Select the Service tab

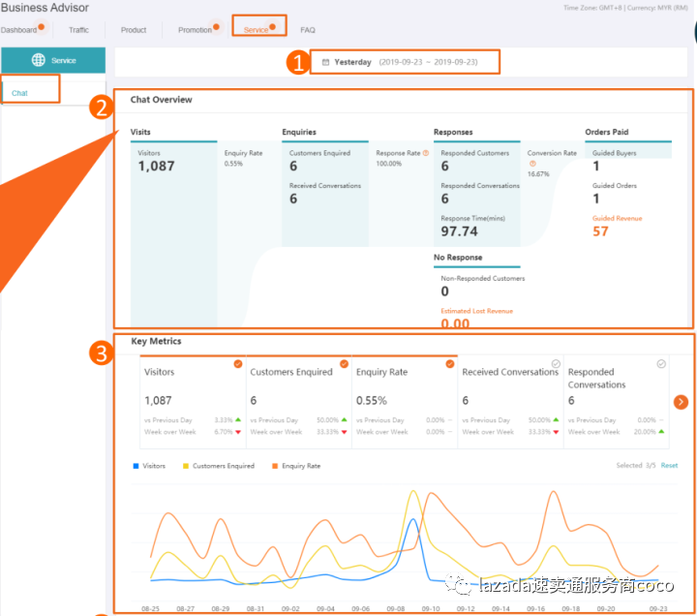[x=256, y=30]
